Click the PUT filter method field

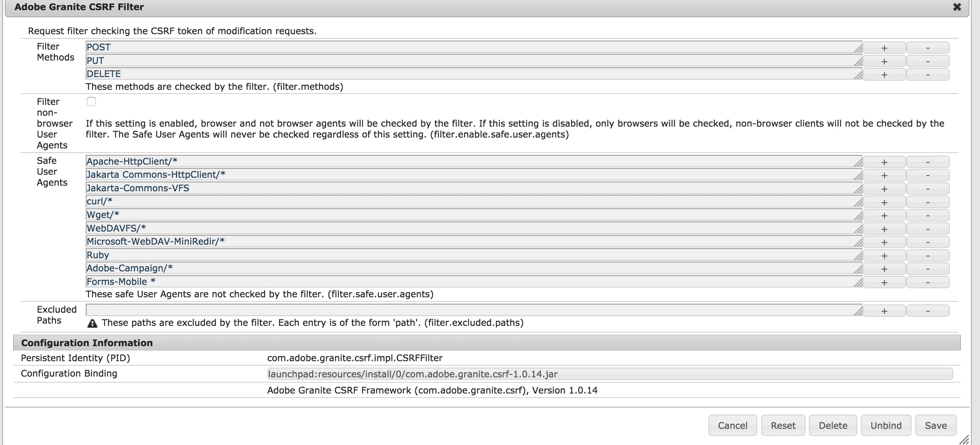(x=472, y=61)
